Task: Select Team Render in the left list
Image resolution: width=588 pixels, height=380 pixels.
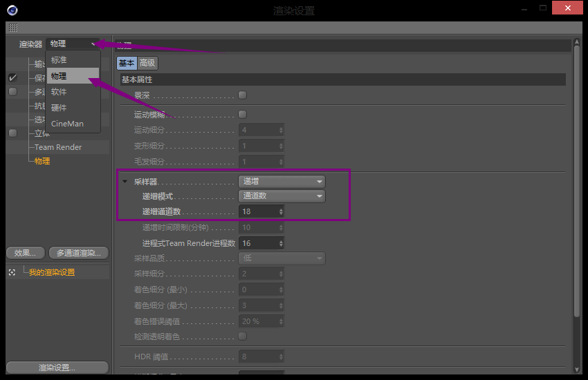Action: coord(58,147)
